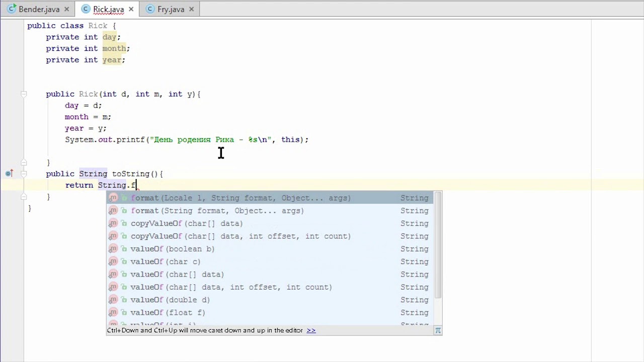Click the 'month' field declaration
The height and width of the screenshot is (362, 644).
click(x=114, y=48)
